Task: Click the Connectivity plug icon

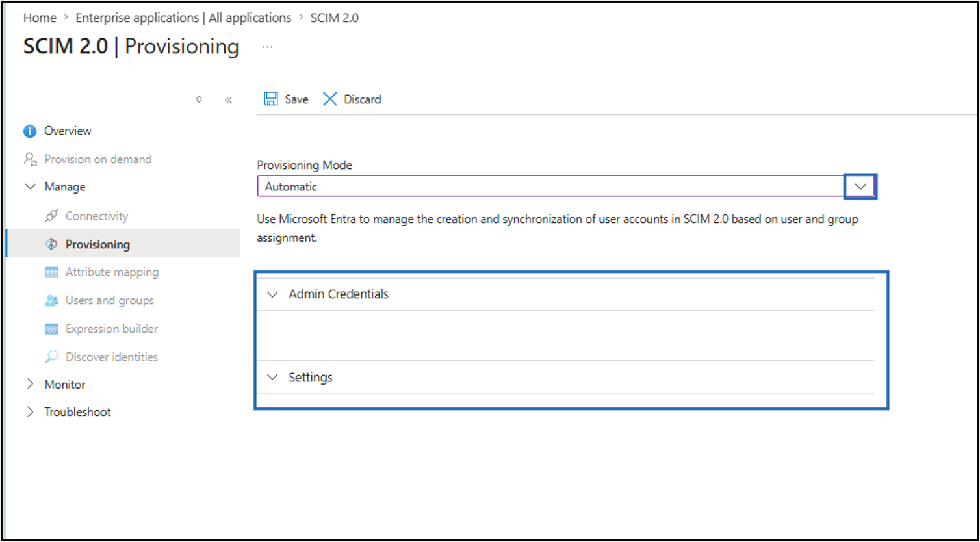Action: click(51, 216)
